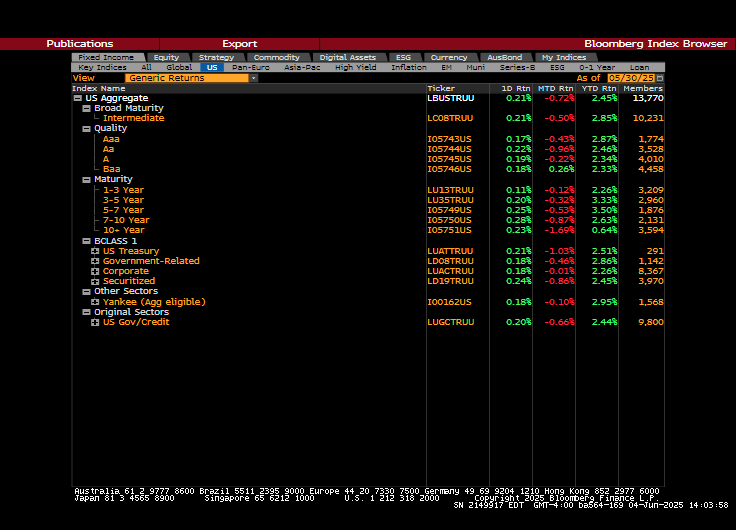
Task: Collapse the US Aggregate tree node
Action: tap(77, 98)
